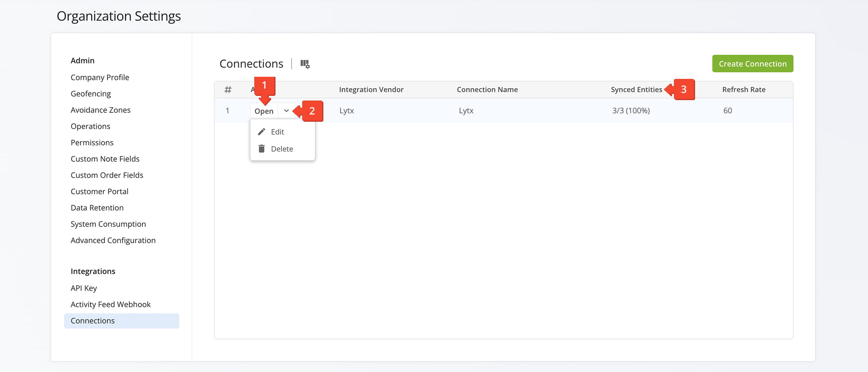Click the Synced Entities column header
This screenshot has height=372, width=868.
coord(636,90)
